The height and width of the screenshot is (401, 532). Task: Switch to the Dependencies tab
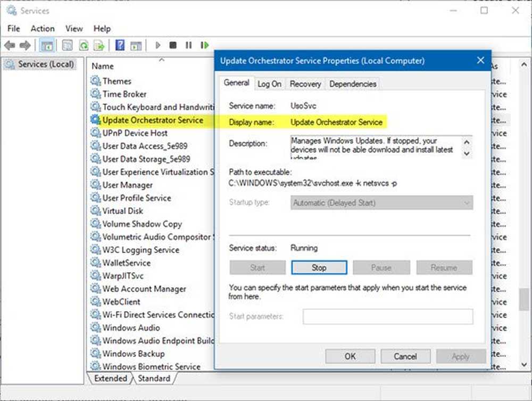354,84
